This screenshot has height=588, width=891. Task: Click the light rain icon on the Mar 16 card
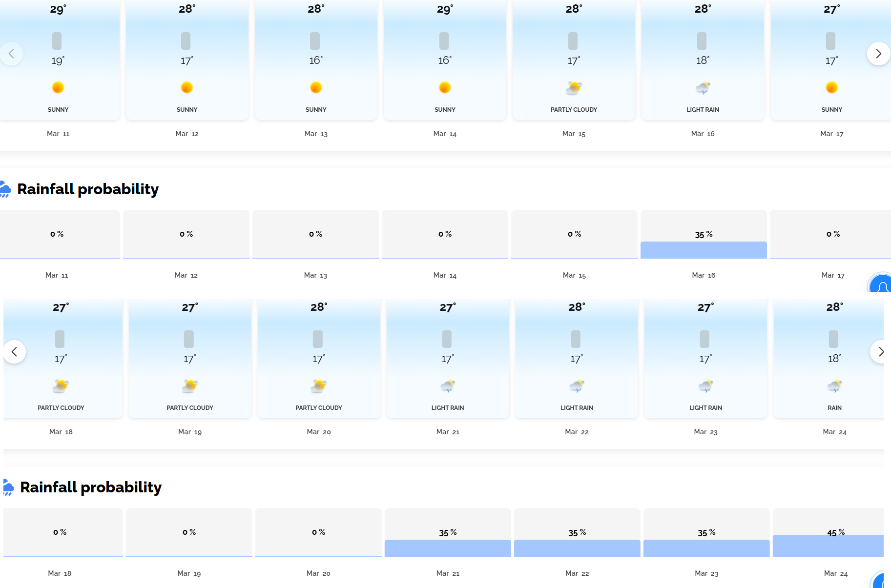click(x=703, y=88)
